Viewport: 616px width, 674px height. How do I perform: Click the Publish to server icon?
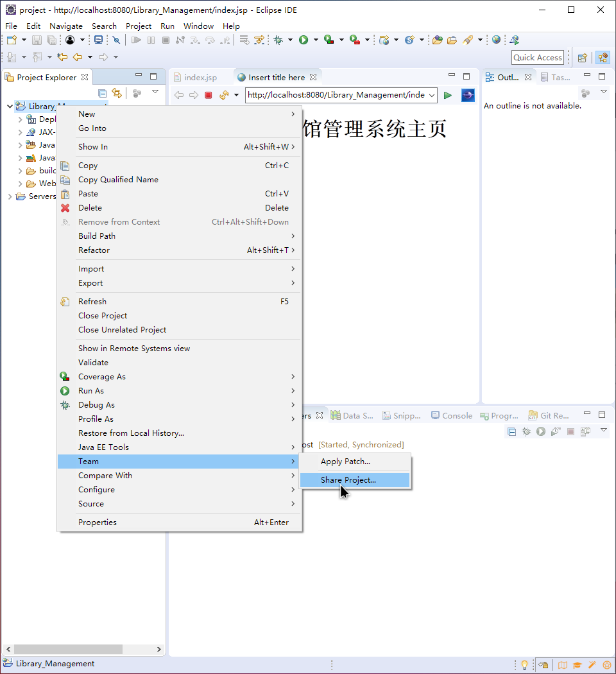tap(585, 431)
